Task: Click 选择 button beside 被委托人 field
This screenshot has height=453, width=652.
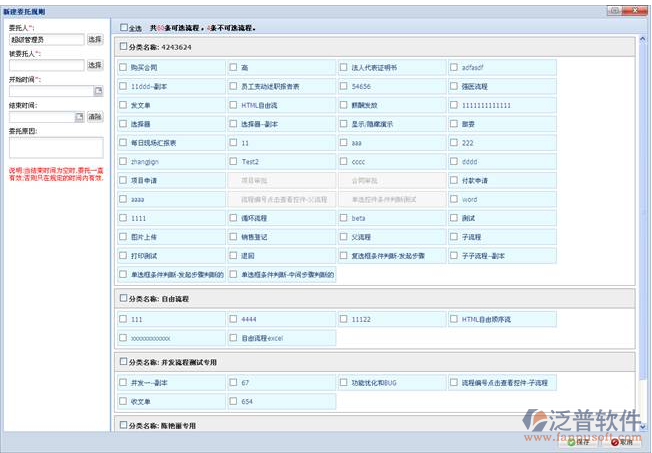Action: coord(94,65)
